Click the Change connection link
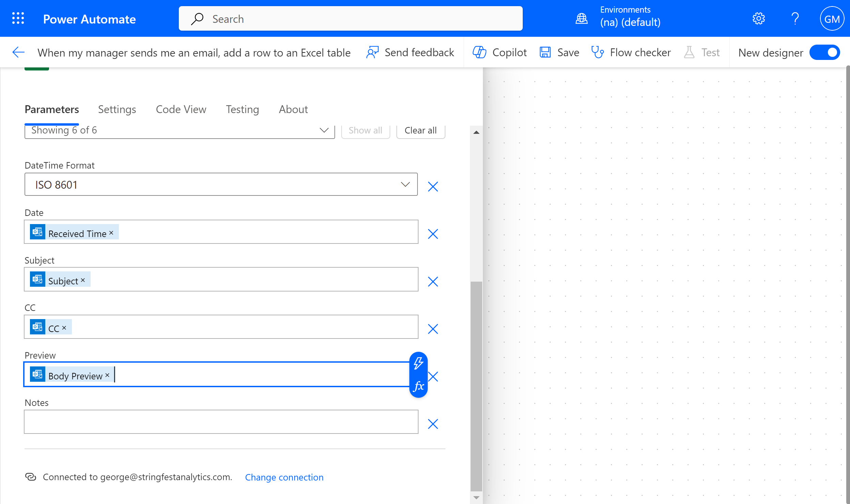 (284, 477)
